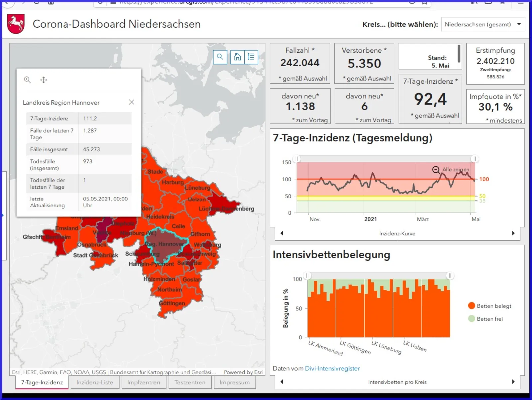Toggle 'Betten frei' legend entry
Image resolution: width=532 pixels, height=400 pixels.
[486, 319]
